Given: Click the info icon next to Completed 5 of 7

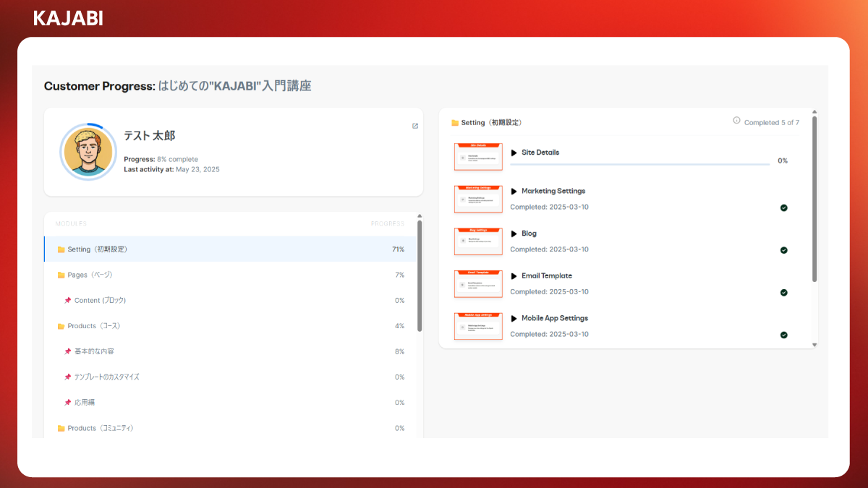Looking at the screenshot, I should pos(736,121).
